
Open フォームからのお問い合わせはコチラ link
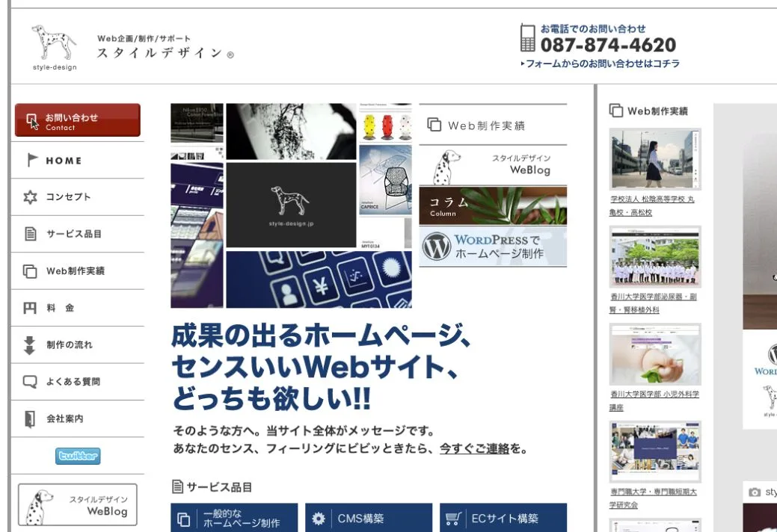click(x=600, y=64)
